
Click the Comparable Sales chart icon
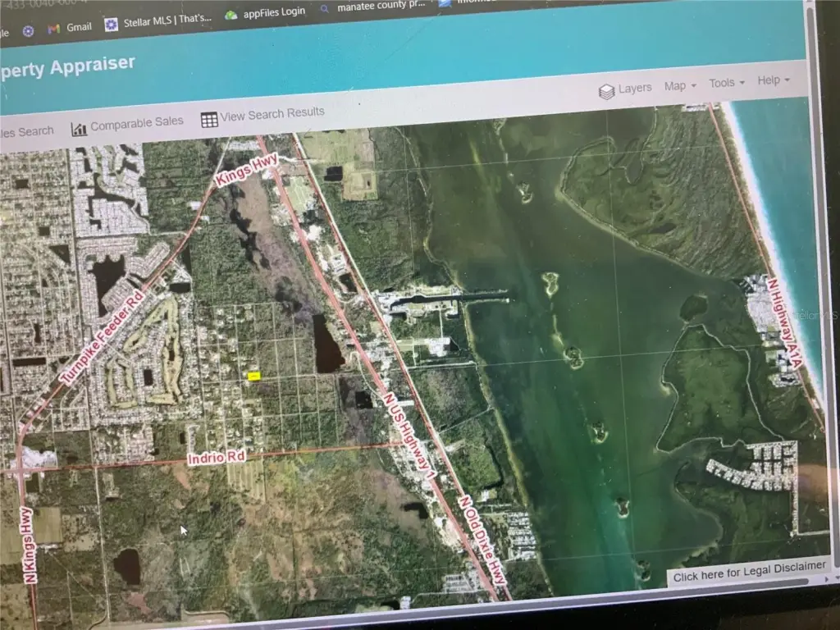click(80, 128)
